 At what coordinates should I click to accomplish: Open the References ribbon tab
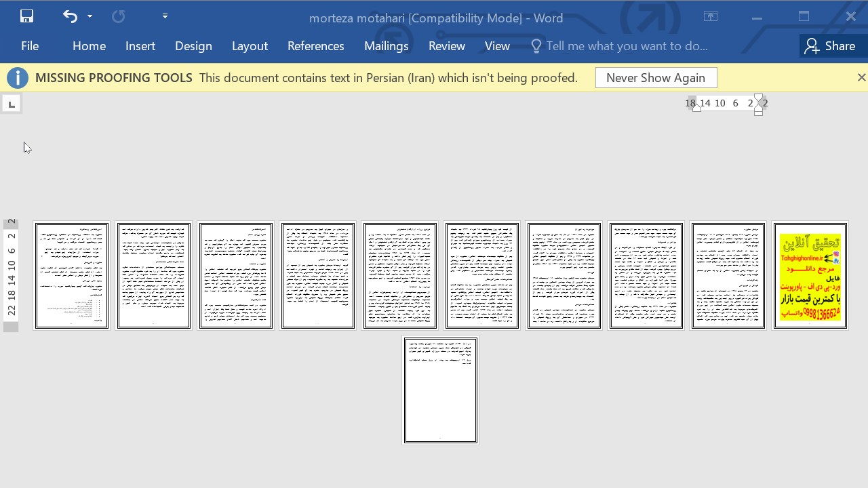[x=315, y=46]
